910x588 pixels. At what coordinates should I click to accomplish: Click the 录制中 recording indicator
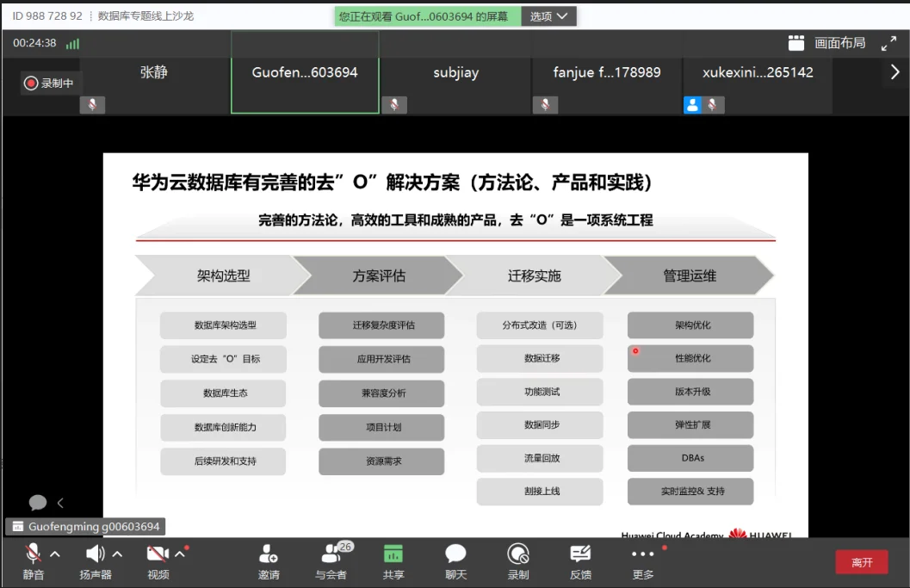pos(50,84)
